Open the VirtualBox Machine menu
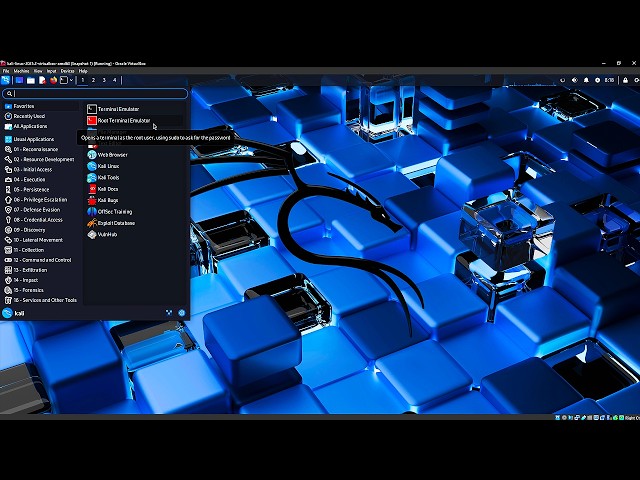Viewport: 640px width, 480px height. pos(22,71)
